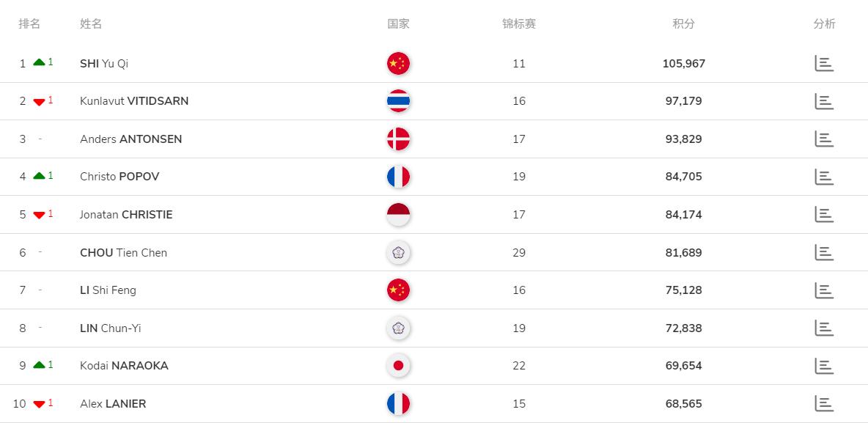Screen dimensions: 868x423
Task: Show analysis chart for Christo POPOV
Action: coord(824,177)
